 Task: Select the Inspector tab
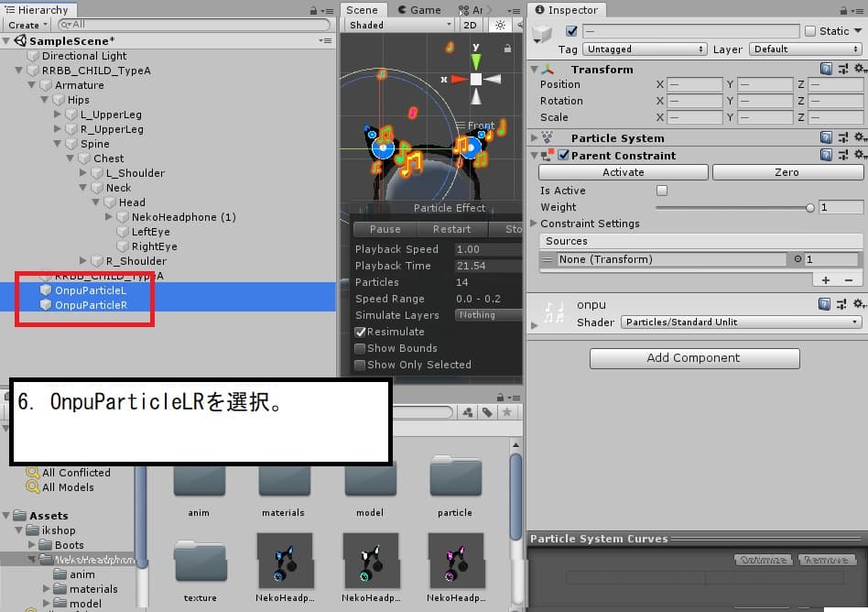pyautogui.click(x=567, y=10)
